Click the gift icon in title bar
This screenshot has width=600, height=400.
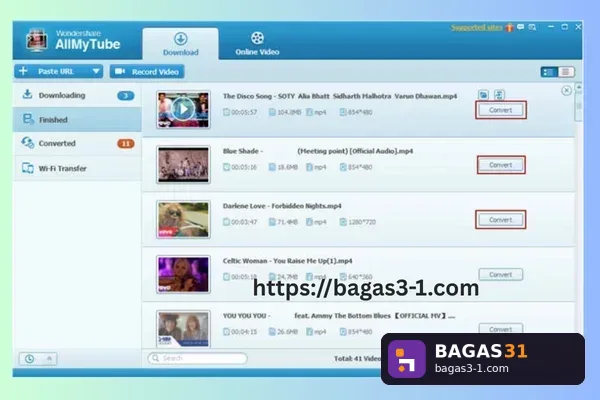point(509,28)
